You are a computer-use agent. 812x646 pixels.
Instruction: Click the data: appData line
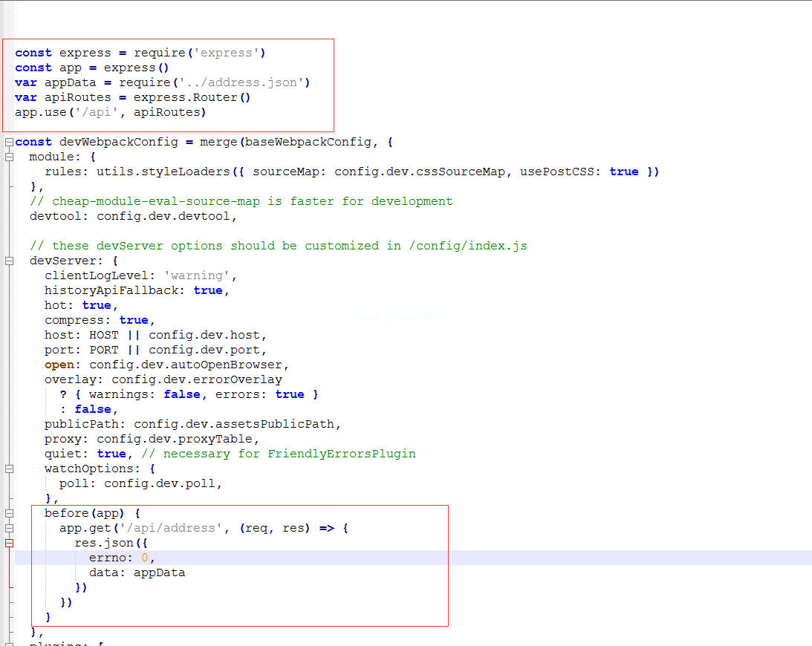point(137,573)
